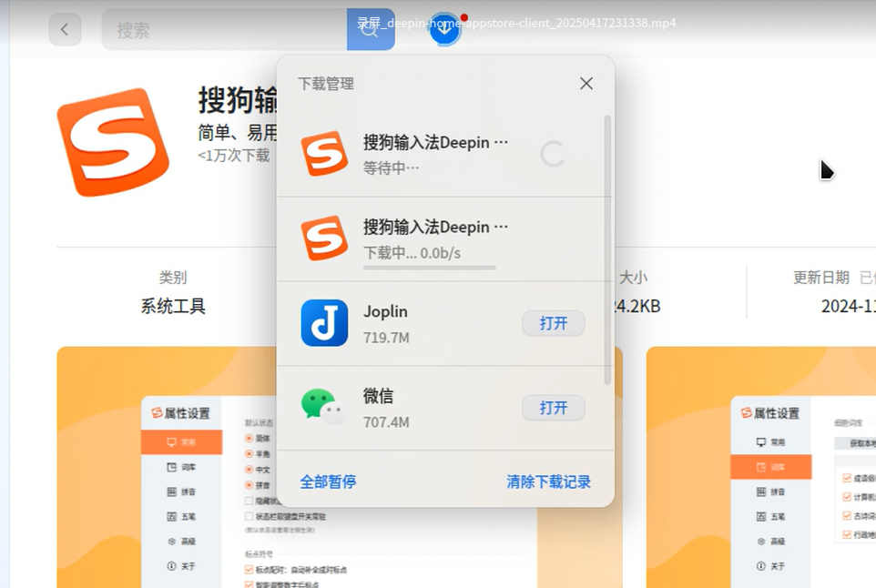Click Joplin size text 719.7M
Image resolution: width=876 pixels, height=588 pixels.
[x=386, y=338]
